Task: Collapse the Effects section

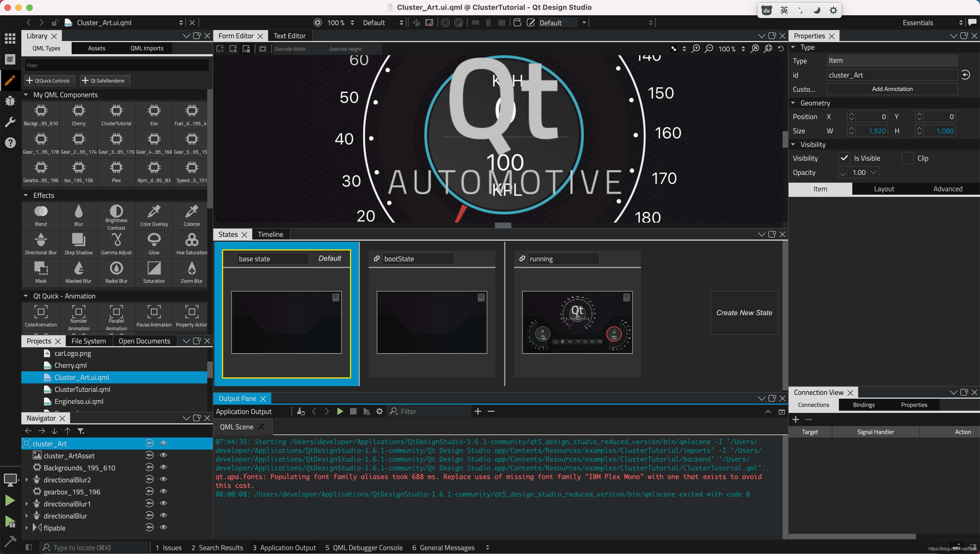Action: (x=26, y=195)
